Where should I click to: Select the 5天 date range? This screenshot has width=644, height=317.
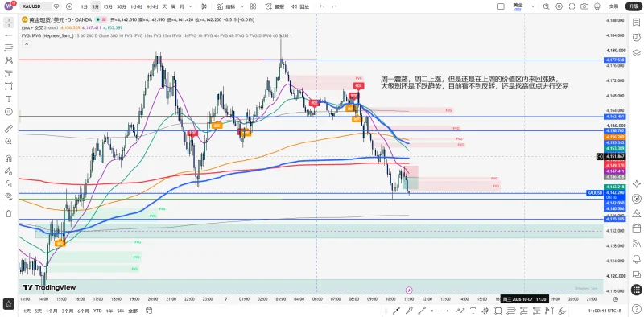[x=38, y=311]
